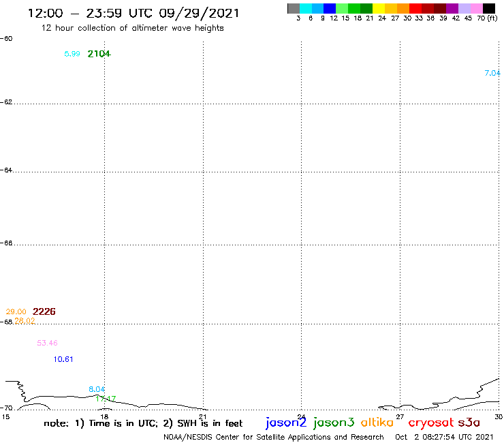Click the cyan wave height value 5.99
The width and height of the screenshot is (504, 443).
(72, 54)
